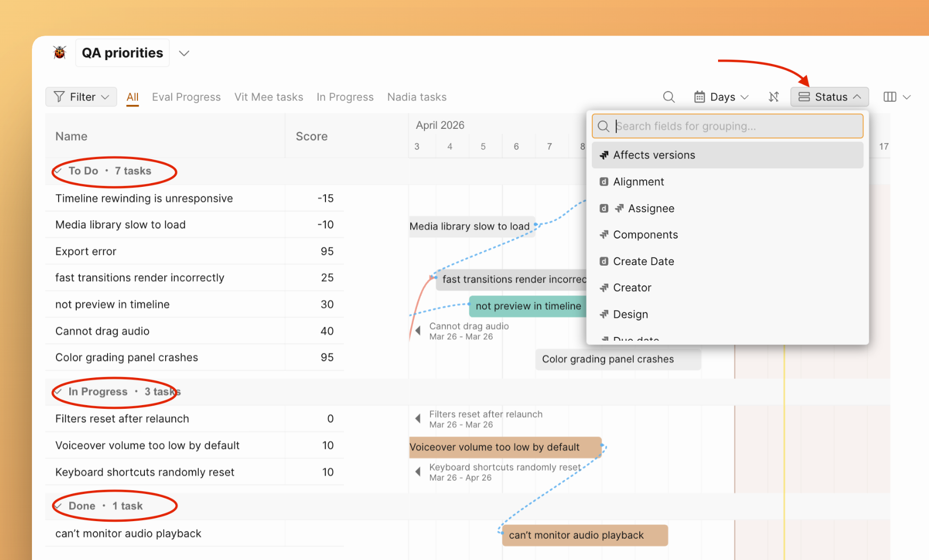Collapse the To Do task group
929x560 pixels.
tap(59, 171)
